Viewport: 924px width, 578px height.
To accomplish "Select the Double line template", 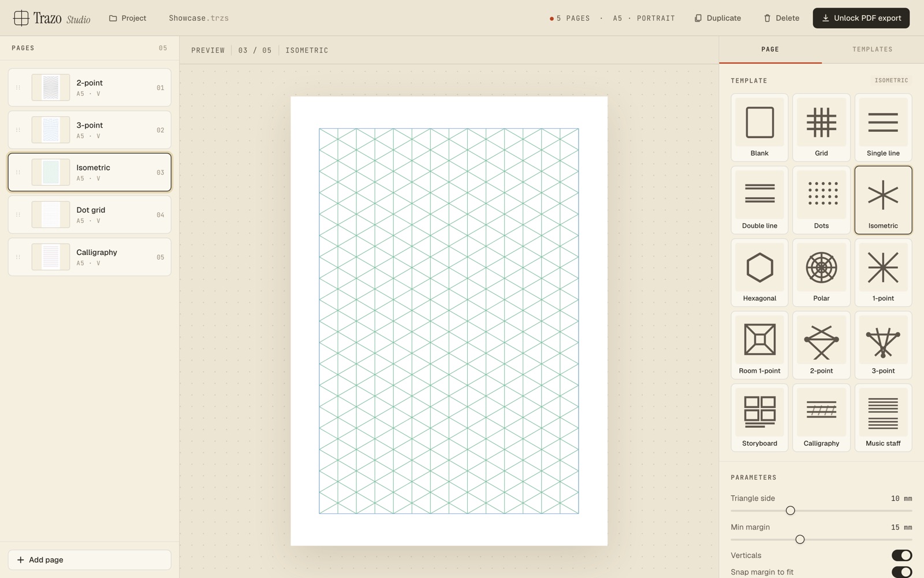I will click(x=759, y=200).
